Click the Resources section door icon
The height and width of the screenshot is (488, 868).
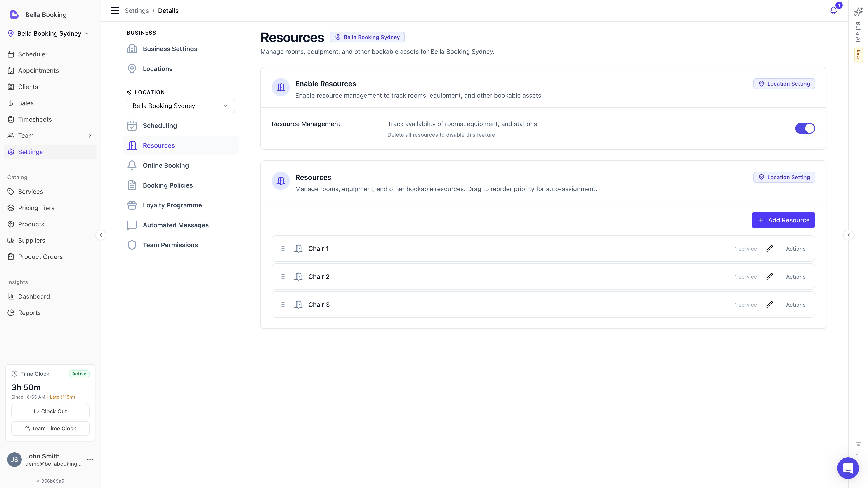click(281, 181)
